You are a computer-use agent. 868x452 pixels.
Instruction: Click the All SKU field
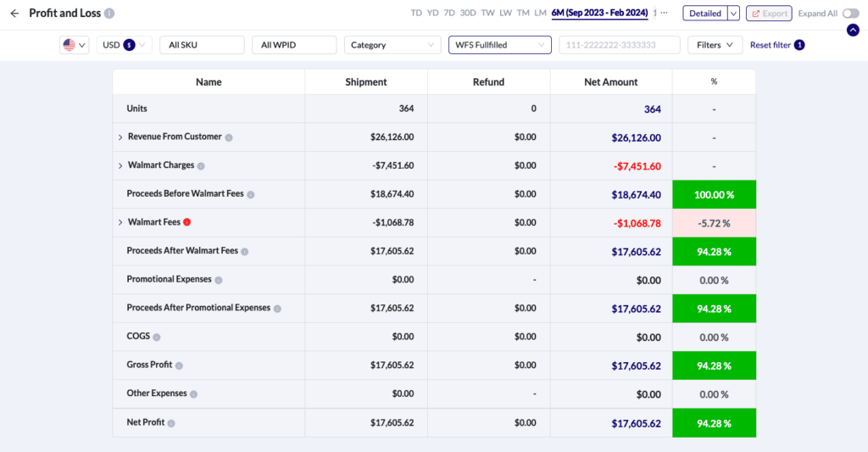(202, 45)
